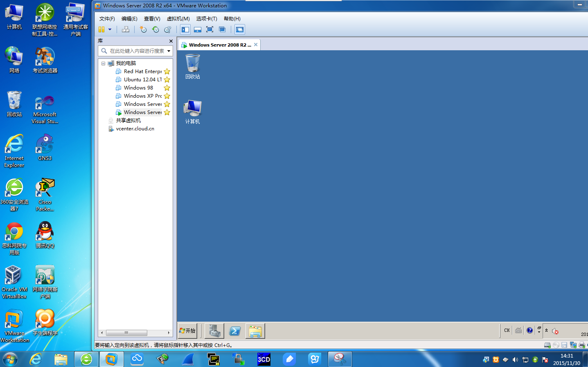Toggle favorite star beside Red Hat Enterprise
Viewport: 588px width, 367px height.
pyautogui.click(x=167, y=72)
